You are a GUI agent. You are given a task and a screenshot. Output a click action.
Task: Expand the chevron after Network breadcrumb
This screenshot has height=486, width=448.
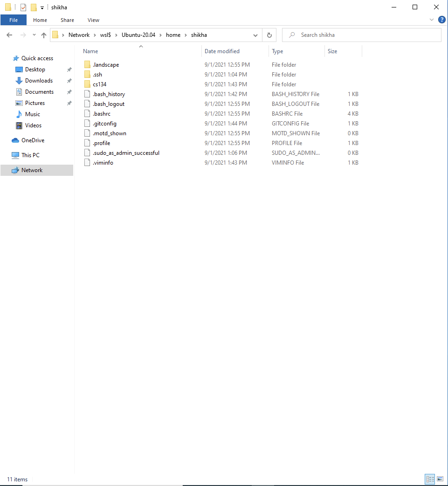[95, 35]
